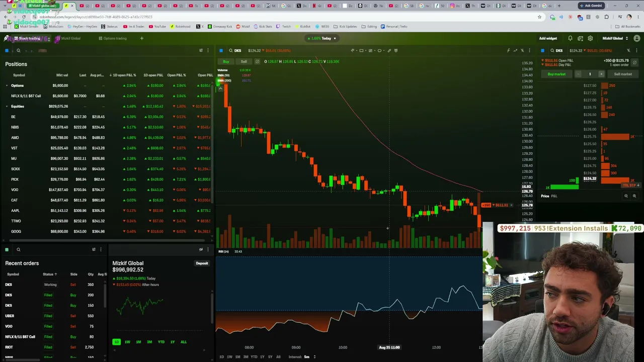Click Buy market in the ladder
Screen dimensions: 644x362
[x=556, y=74]
